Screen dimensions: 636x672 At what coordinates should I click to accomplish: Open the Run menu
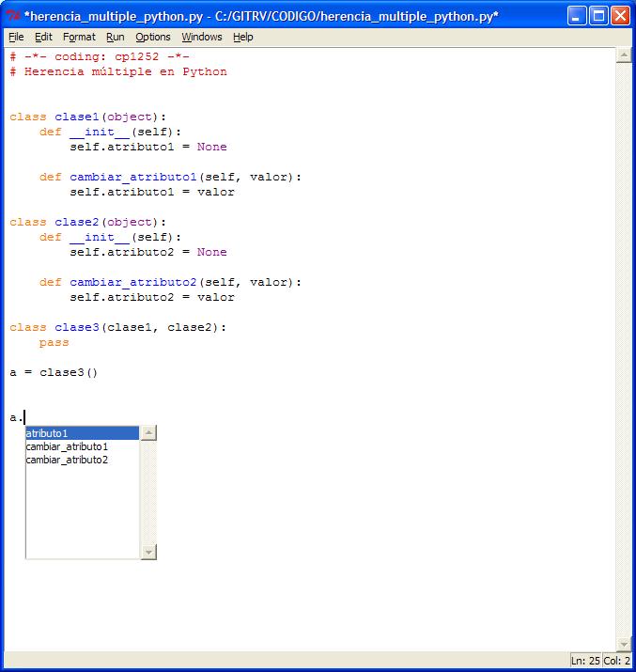pyautogui.click(x=116, y=37)
